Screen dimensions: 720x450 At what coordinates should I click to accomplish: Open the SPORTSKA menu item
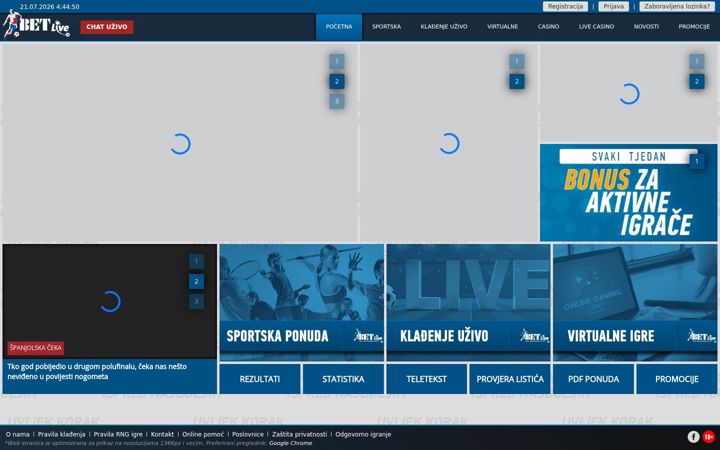click(386, 27)
